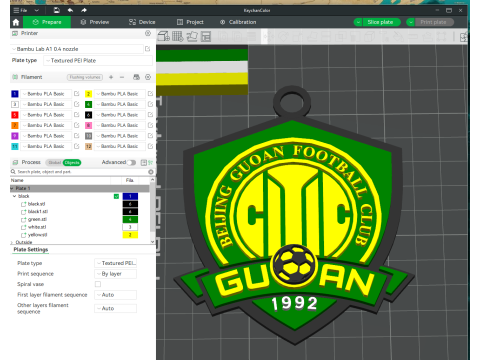480x360 pixels.
Task: Open dropdown arrow beside Slice plate
Action: [x=358, y=22]
